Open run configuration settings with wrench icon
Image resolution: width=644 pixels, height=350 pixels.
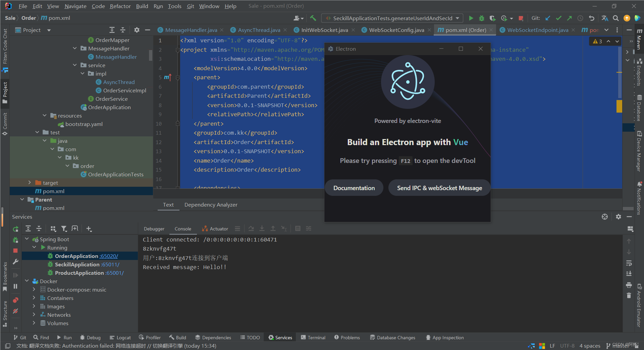pyautogui.click(x=15, y=262)
